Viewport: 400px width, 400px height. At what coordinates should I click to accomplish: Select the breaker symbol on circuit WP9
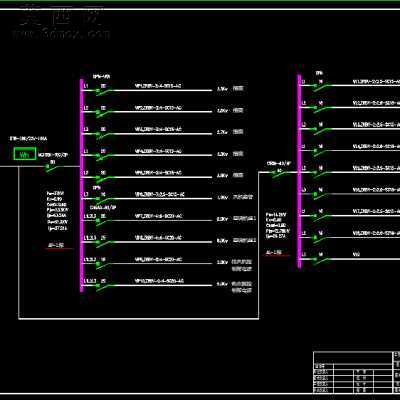click(104, 265)
